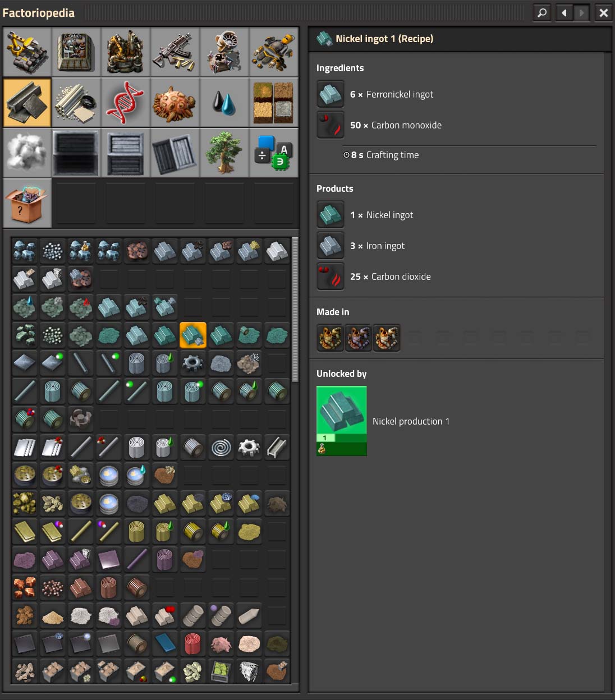The height and width of the screenshot is (700, 615).
Task: Select the white steel gear wheel icon
Action: 249,447
